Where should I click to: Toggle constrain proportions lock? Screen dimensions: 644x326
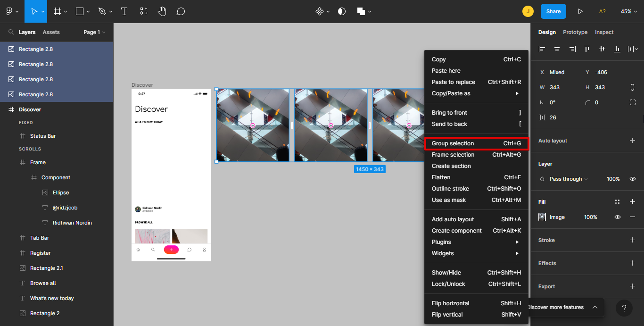click(x=632, y=87)
